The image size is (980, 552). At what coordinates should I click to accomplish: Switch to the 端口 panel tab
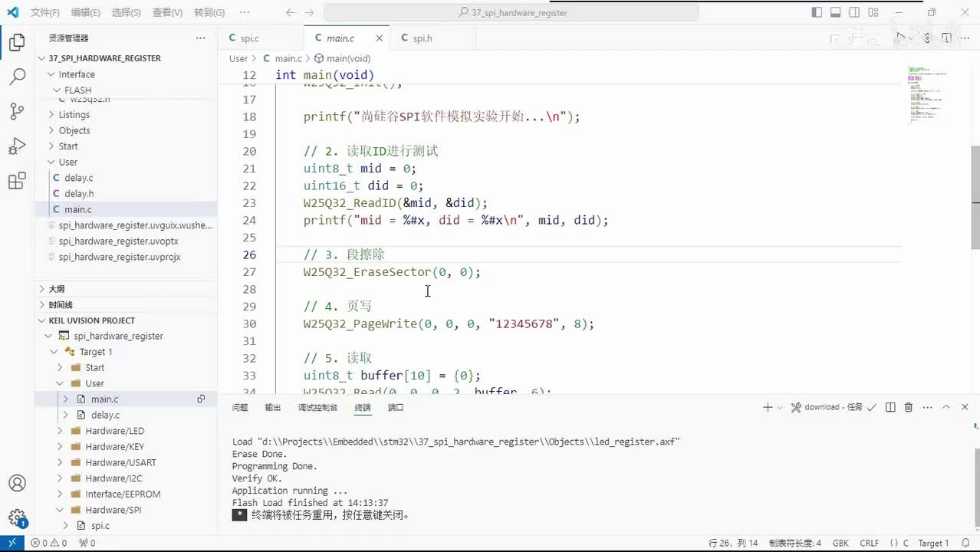point(396,407)
